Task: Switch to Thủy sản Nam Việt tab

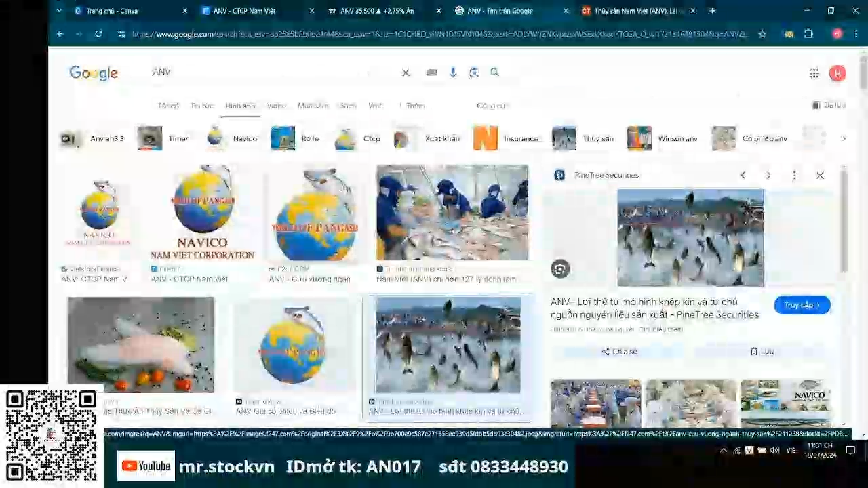Action: 639,11
